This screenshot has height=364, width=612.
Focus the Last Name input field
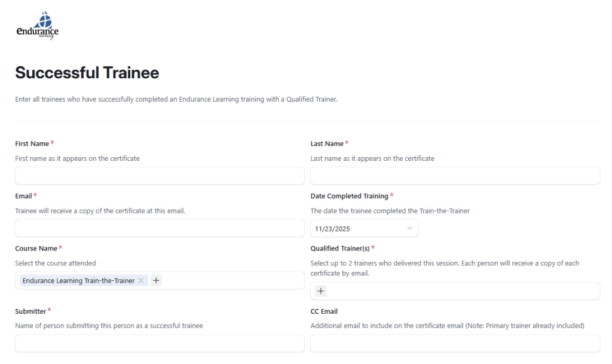455,176
